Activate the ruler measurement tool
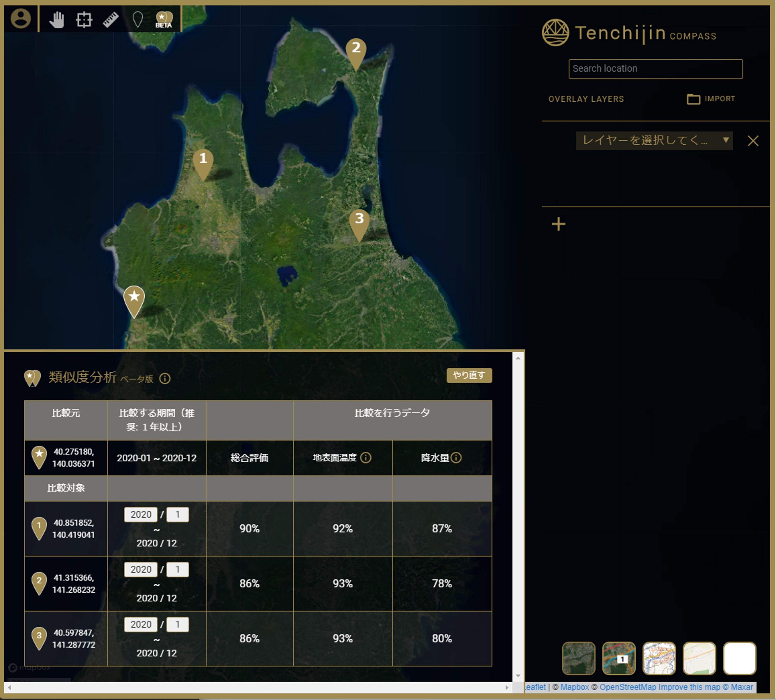This screenshot has width=776, height=700. point(111,19)
